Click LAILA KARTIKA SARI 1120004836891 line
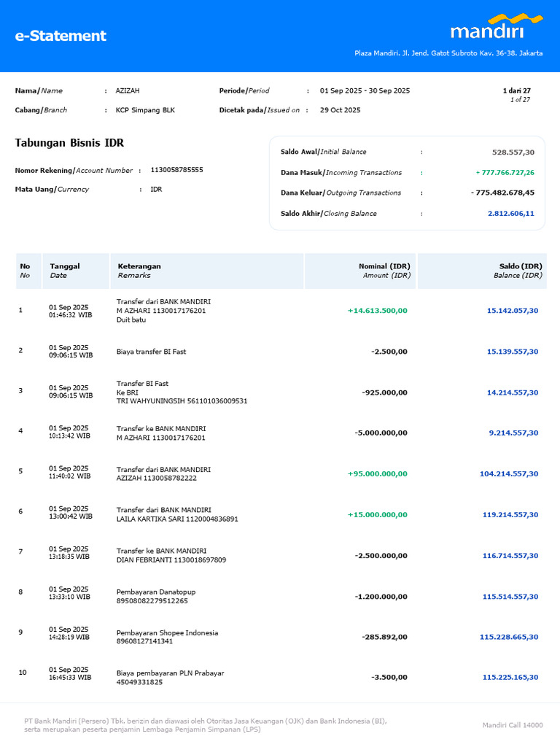 coord(177,519)
